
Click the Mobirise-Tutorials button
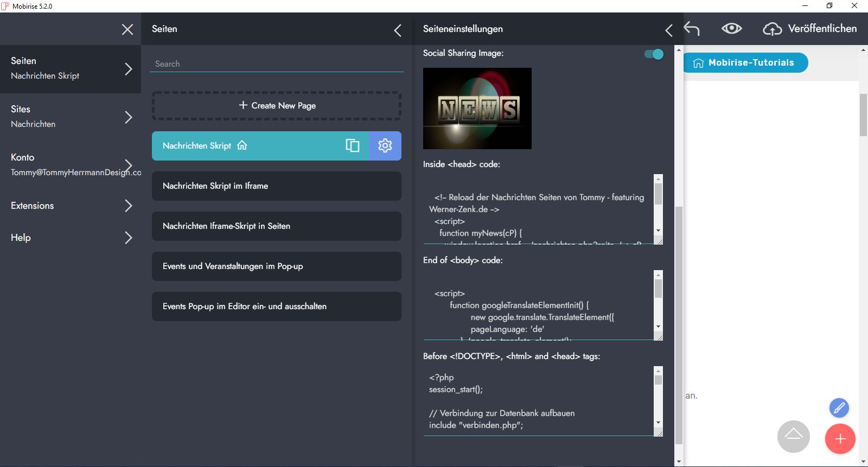(745, 63)
